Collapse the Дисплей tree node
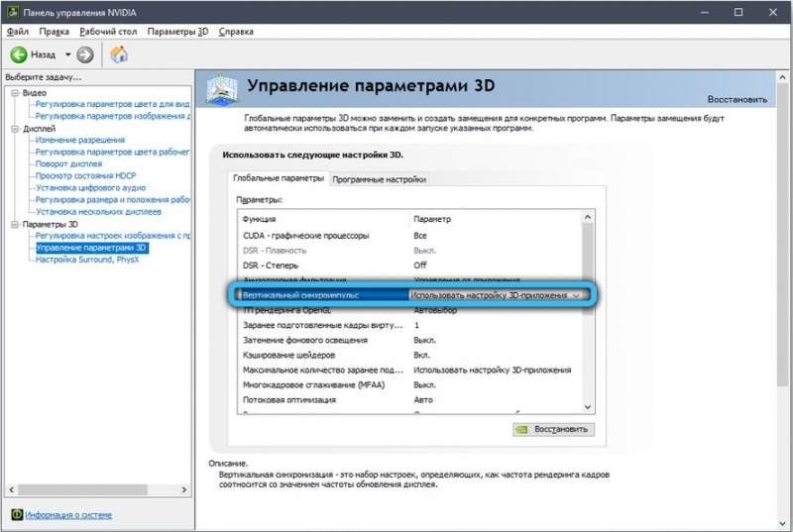This screenshot has width=793, height=532. [15, 129]
